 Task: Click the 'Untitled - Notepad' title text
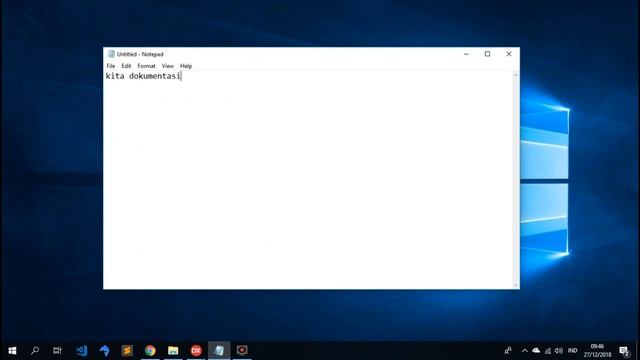point(140,54)
